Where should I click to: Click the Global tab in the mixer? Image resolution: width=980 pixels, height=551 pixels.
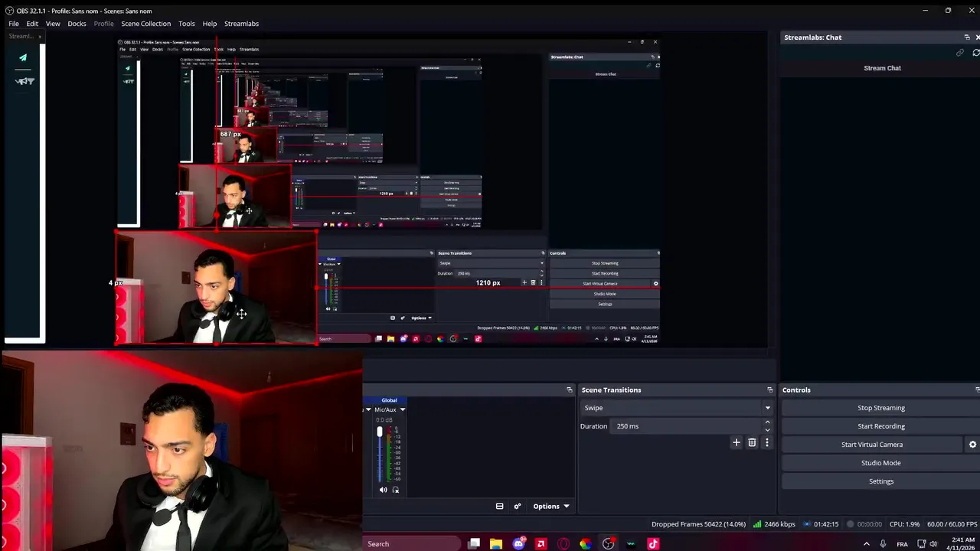coord(389,400)
